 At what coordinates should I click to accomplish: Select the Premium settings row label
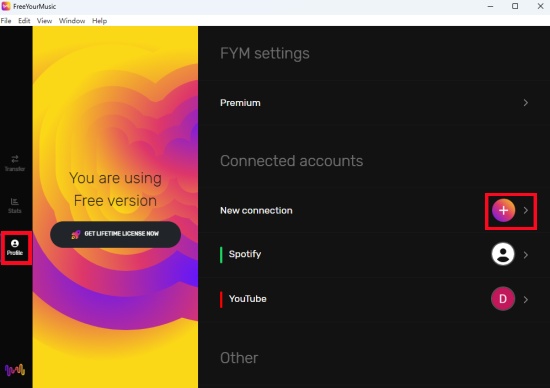point(240,103)
